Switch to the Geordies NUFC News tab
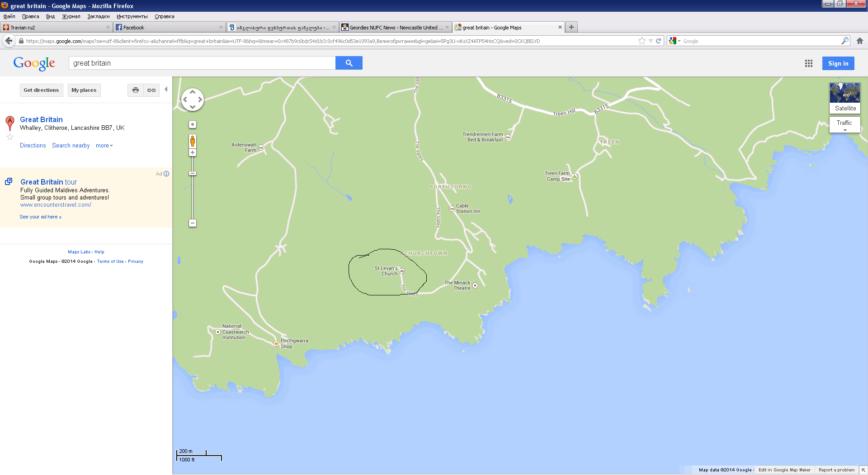Viewport: 868px width, 475px height. point(396,28)
